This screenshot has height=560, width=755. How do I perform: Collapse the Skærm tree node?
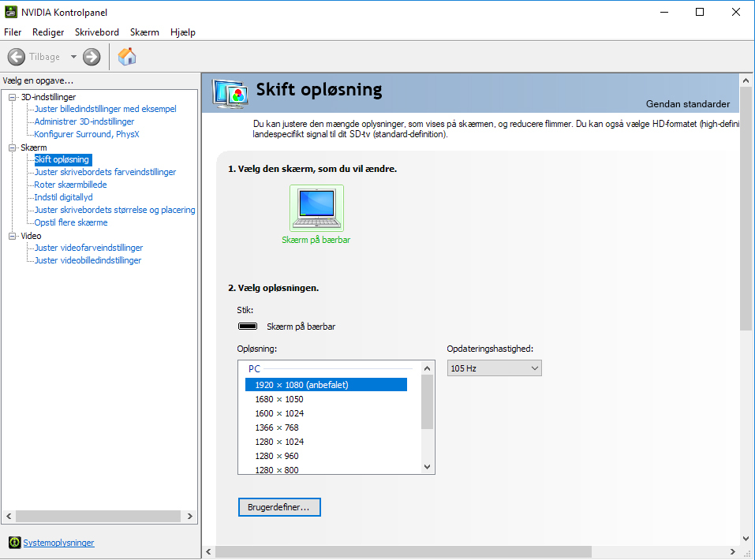tap(13, 147)
